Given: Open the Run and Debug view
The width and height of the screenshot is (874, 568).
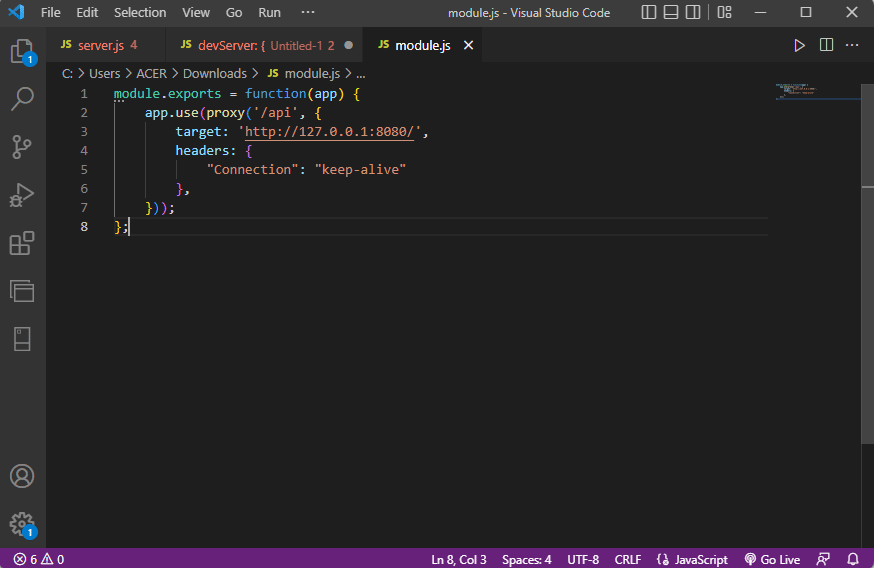Looking at the screenshot, I should coord(22,195).
